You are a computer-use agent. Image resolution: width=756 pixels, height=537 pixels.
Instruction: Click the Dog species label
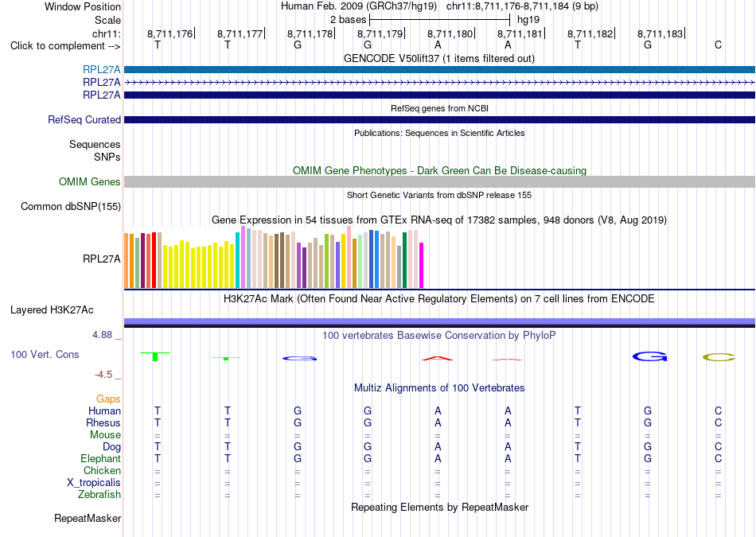click(x=111, y=447)
